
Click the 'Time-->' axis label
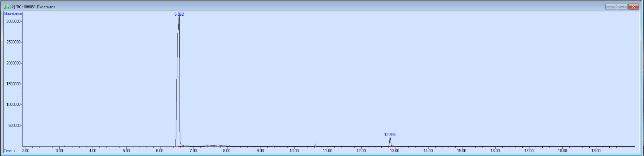(9, 151)
